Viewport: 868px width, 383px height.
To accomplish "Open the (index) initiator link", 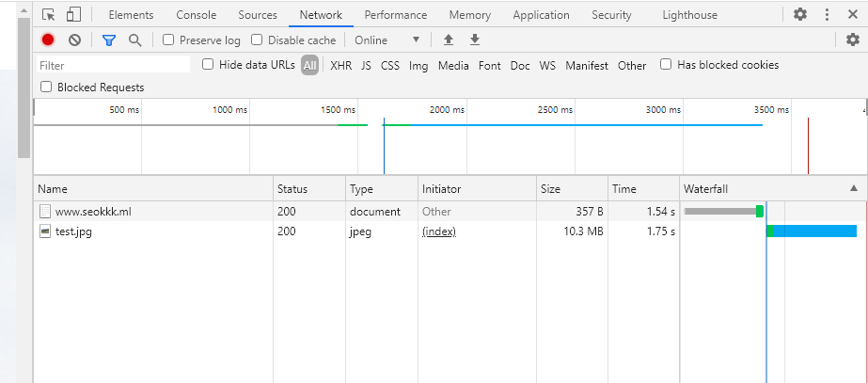I will pos(438,231).
